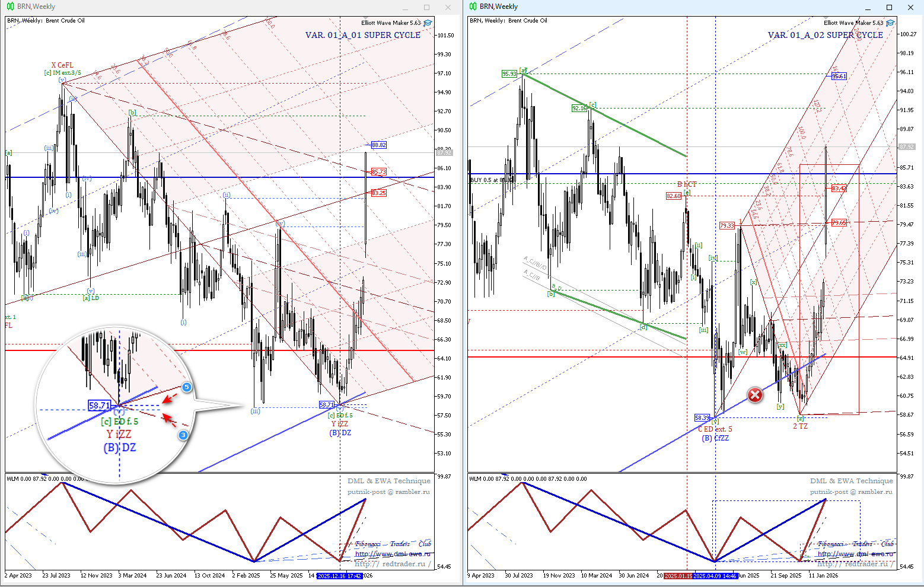Click Elliott Wave Maker cap icon in left chart
This screenshot has width=924, height=587.
pos(428,23)
